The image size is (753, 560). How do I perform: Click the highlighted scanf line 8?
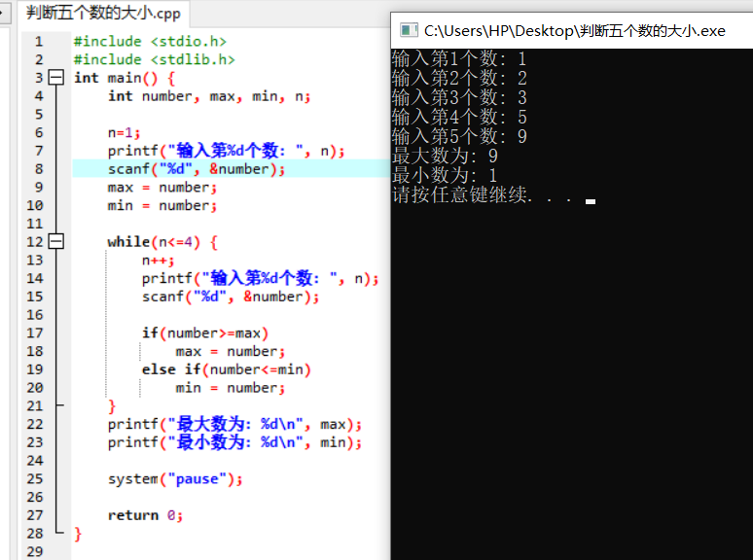[197, 169]
